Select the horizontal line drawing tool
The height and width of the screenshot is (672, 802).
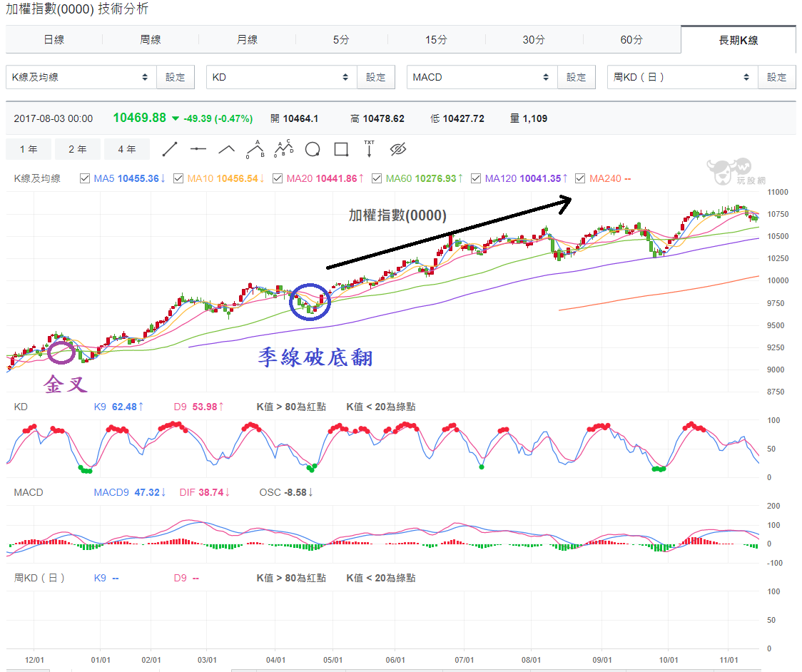point(198,149)
